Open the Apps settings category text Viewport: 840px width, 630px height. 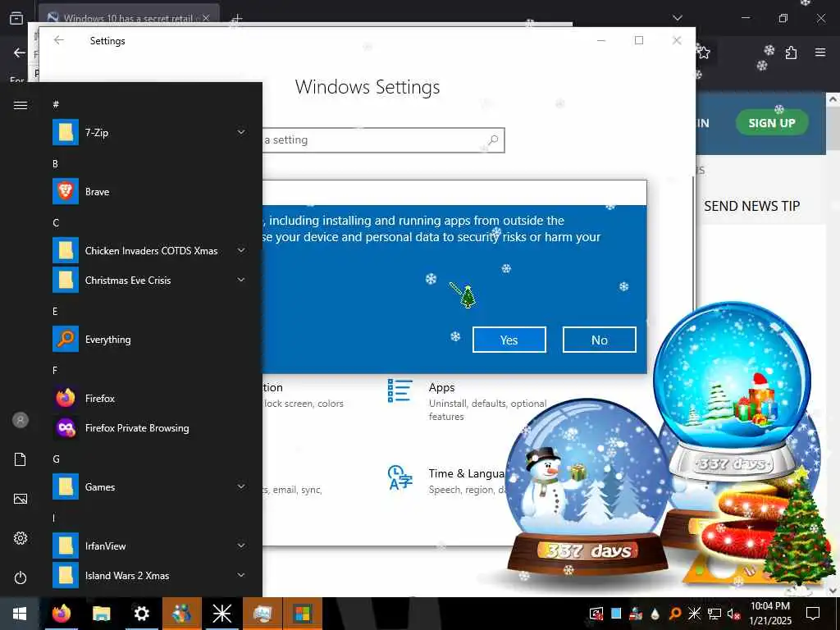click(441, 387)
